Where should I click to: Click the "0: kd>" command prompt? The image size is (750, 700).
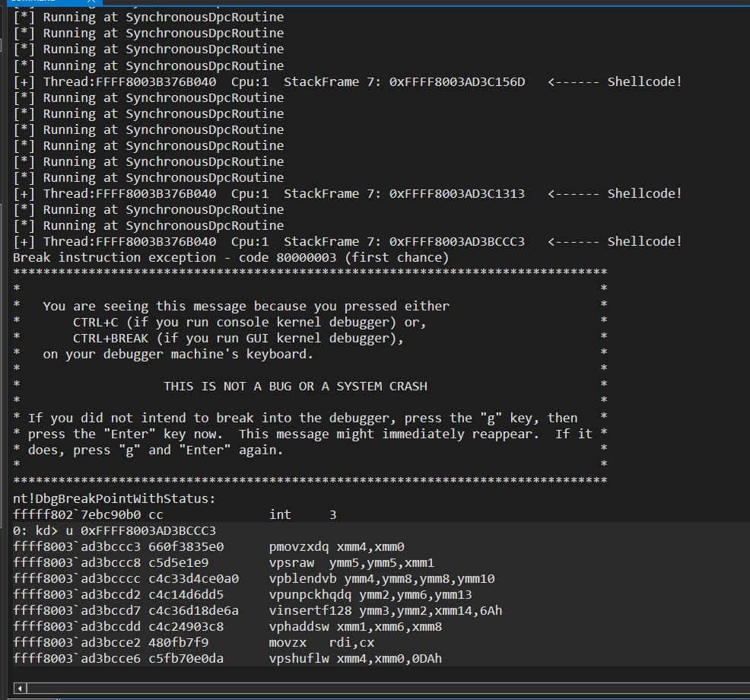click(x=32, y=530)
